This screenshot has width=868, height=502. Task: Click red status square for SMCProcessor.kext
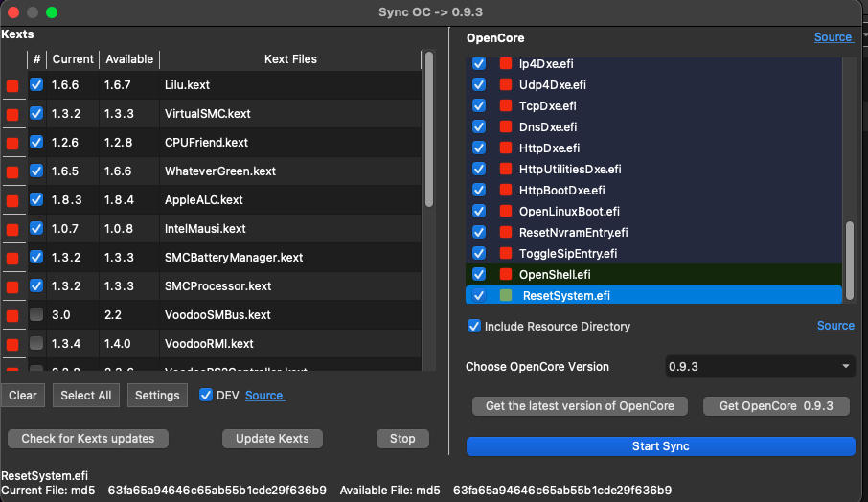[12, 287]
